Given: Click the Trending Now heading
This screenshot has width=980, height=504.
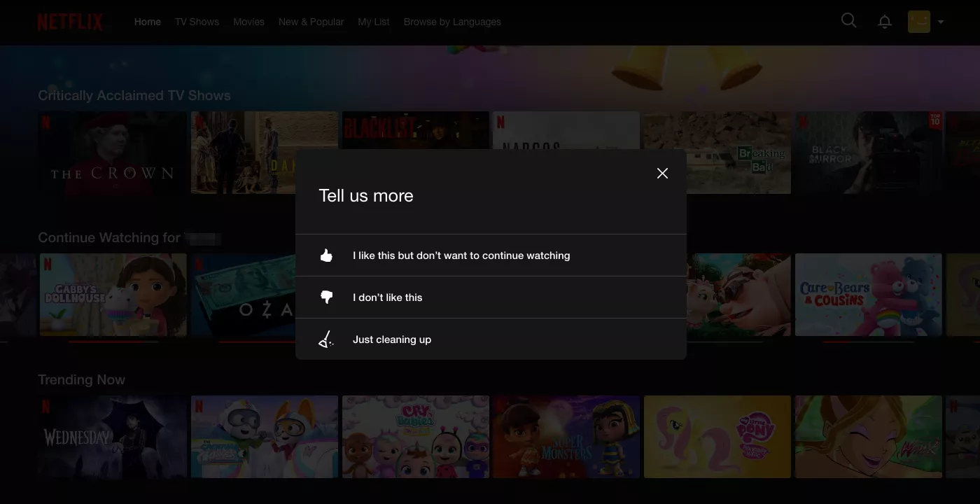Looking at the screenshot, I should [x=81, y=379].
